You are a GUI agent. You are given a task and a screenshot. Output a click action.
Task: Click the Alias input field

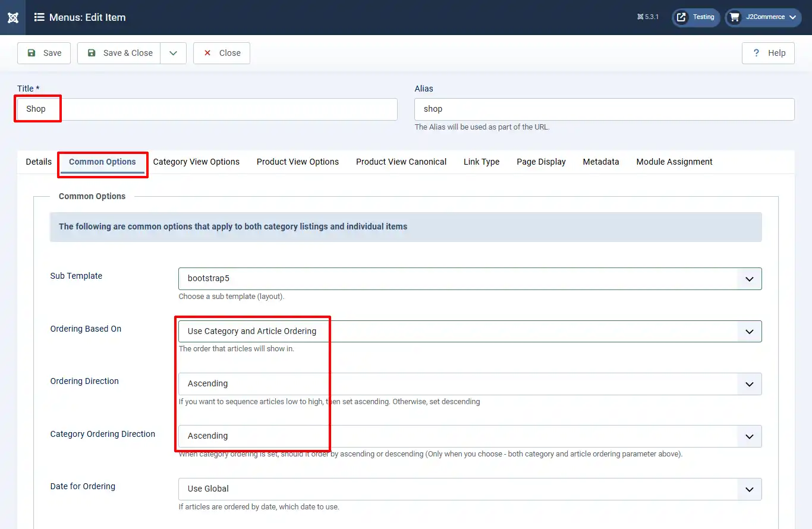(x=605, y=109)
